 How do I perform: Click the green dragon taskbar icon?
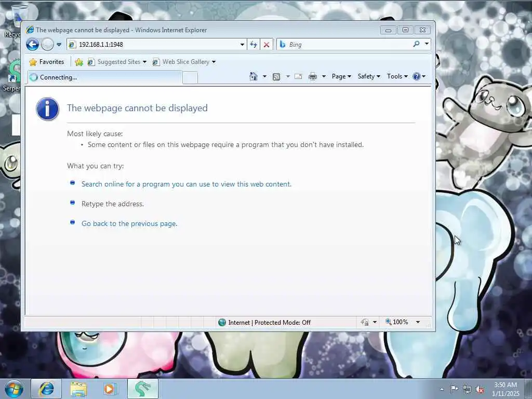coord(143,389)
